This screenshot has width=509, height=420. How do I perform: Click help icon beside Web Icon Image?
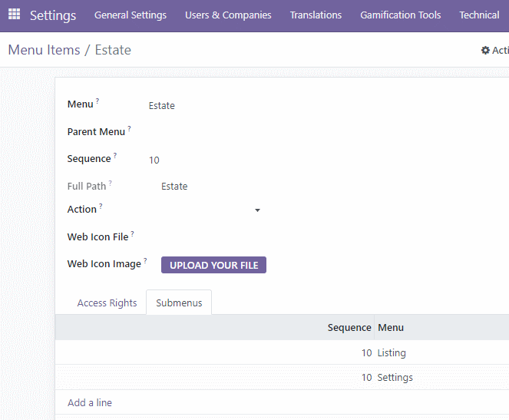point(145,260)
